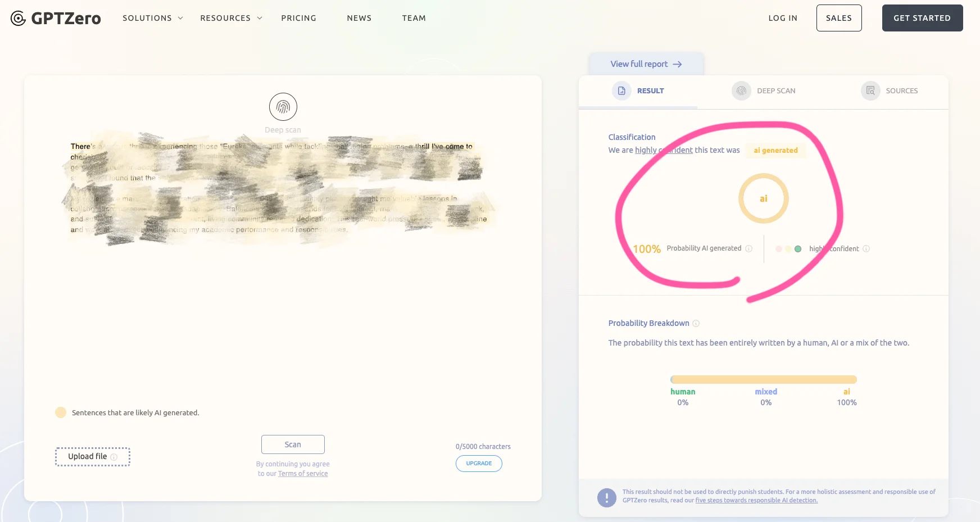The width and height of the screenshot is (980, 522).
Task: Switch to the Result tab
Action: tap(638, 91)
